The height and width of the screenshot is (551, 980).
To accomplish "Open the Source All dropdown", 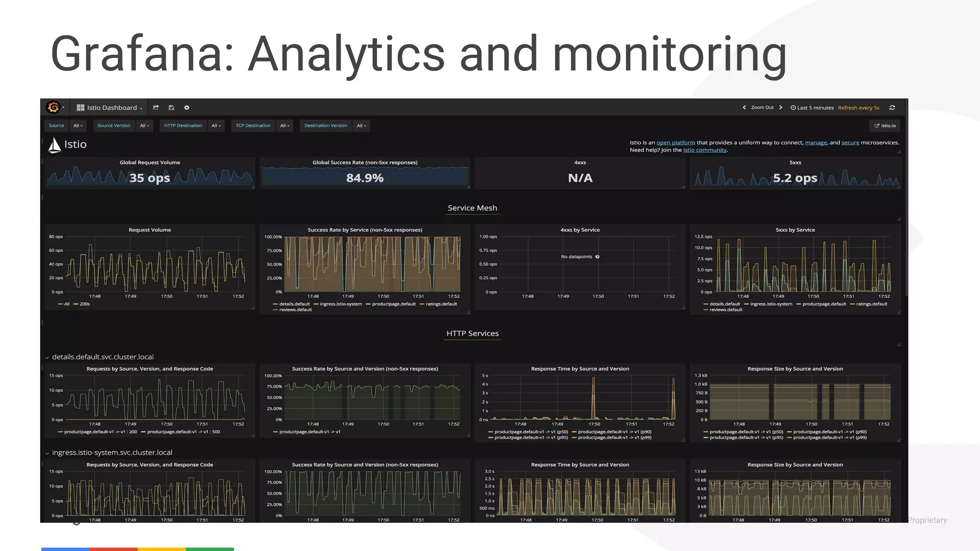I will 78,126.
